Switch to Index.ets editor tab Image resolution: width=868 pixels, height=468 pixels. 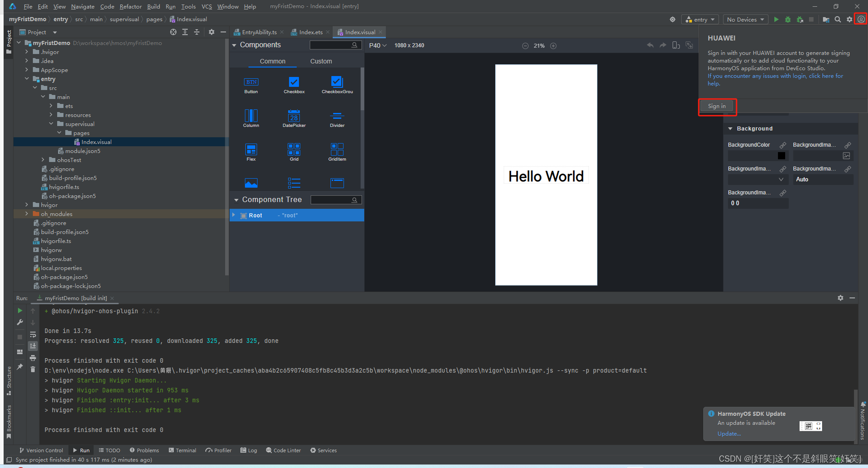pyautogui.click(x=311, y=32)
